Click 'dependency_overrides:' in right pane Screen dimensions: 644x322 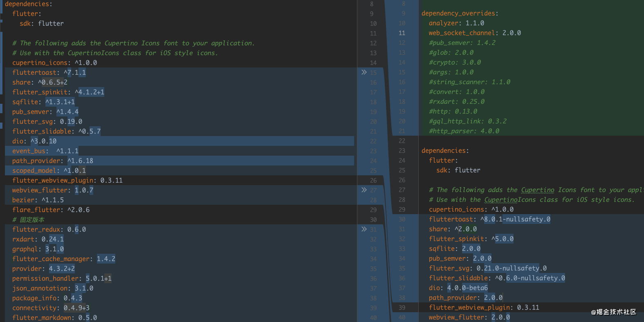click(x=460, y=13)
